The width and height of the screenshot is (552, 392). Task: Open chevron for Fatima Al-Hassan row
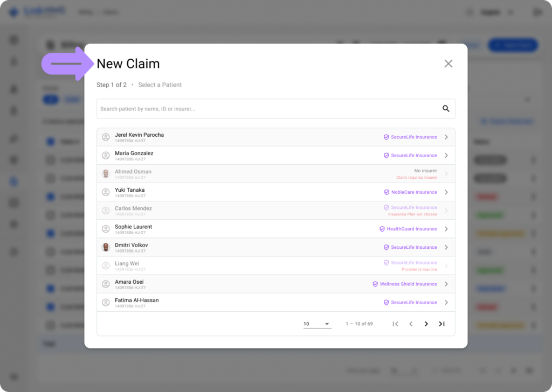pyautogui.click(x=446, y=303)
